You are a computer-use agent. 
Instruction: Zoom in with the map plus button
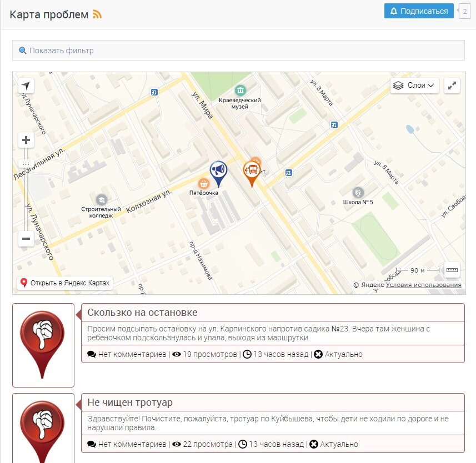(26, 140)
